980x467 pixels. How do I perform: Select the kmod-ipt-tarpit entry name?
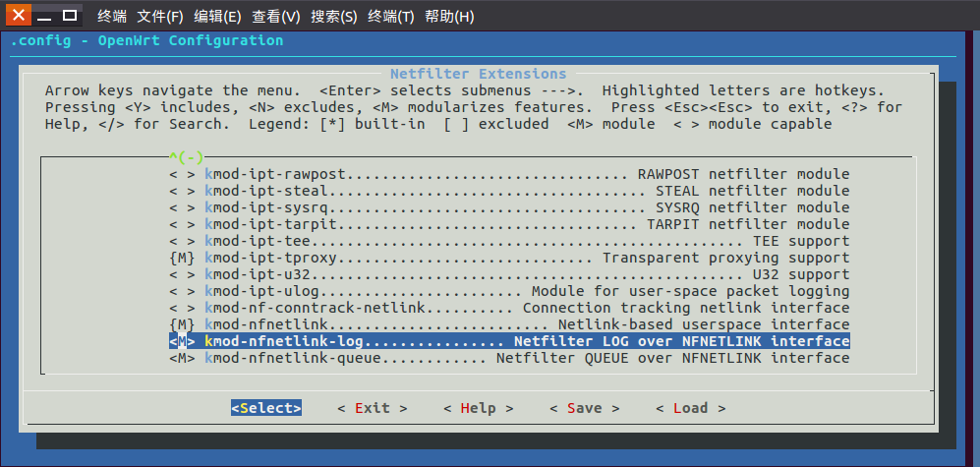[x=270, y=224]
